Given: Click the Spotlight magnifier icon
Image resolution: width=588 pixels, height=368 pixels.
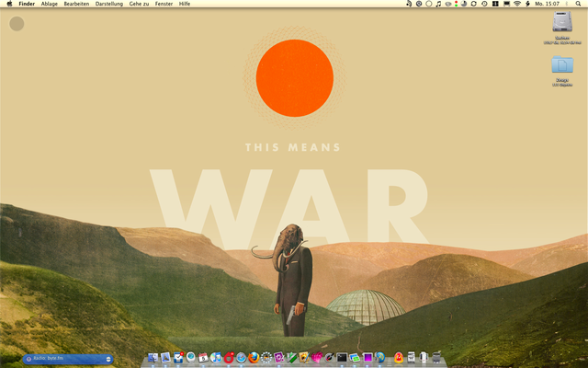Looking at the screenshot, I should click(x=578, y=4).
